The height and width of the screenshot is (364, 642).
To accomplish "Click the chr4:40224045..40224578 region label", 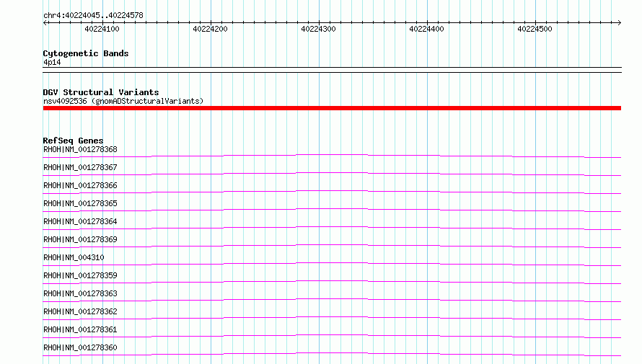I will pyautogui.click(x=93, y=16).
